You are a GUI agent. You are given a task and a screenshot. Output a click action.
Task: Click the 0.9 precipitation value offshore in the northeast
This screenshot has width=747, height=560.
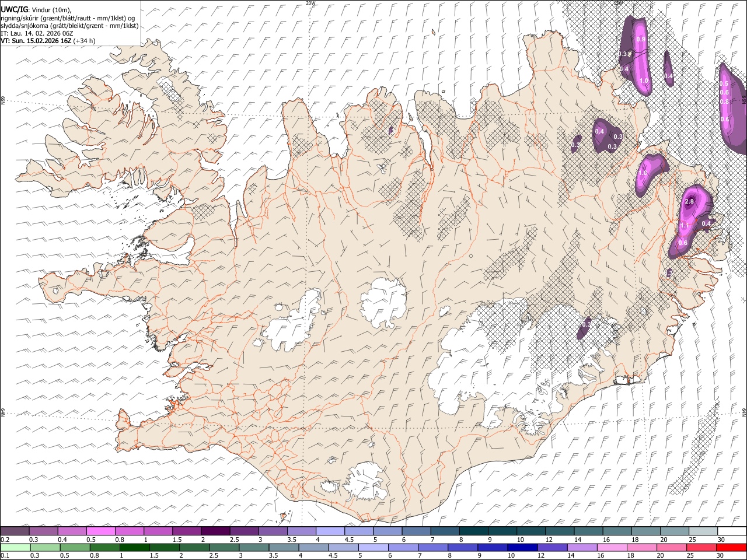(641, 39)
